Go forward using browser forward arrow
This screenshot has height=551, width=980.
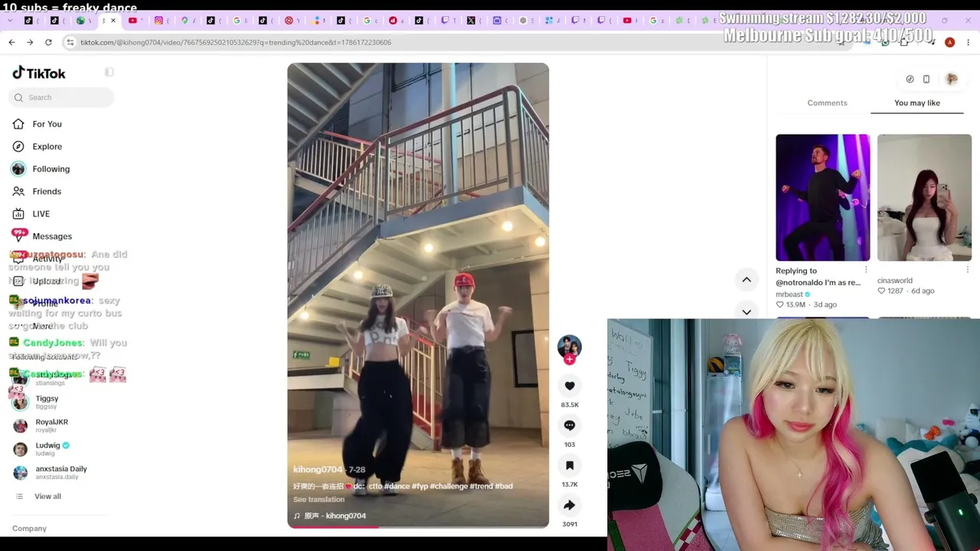coord(30,42)
